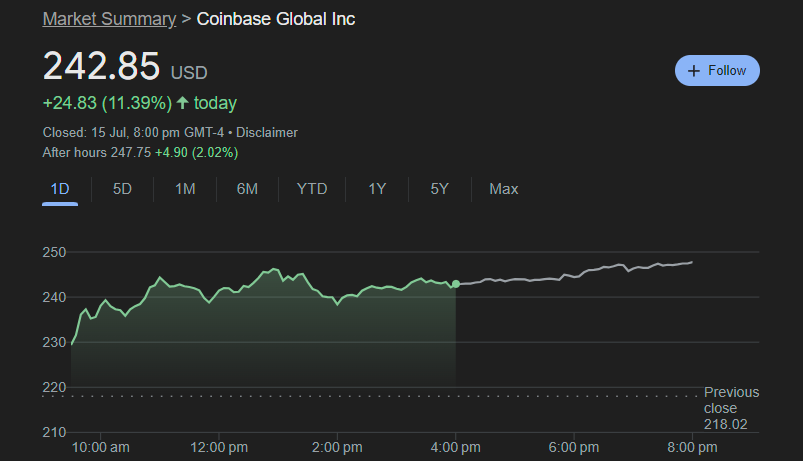This screenshot has width=803, height=461.
Task: Switch to the 1M tab
Action: click(185, 189)
